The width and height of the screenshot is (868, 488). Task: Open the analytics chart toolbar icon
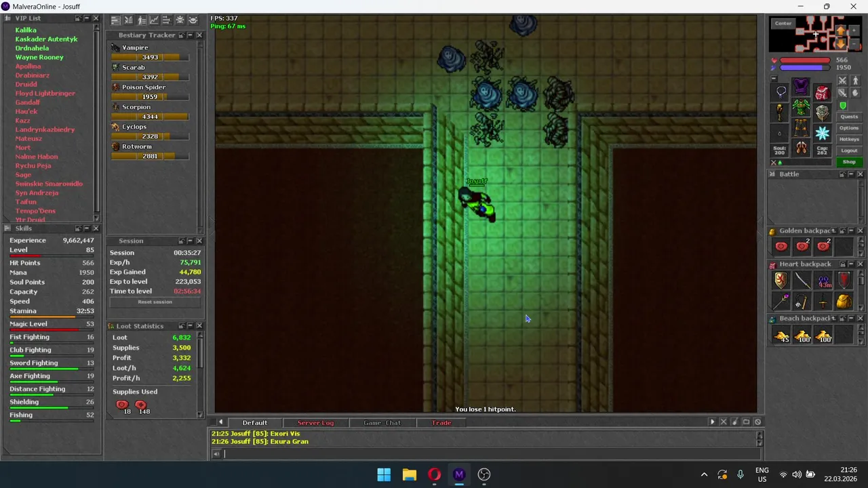[155, 20]
